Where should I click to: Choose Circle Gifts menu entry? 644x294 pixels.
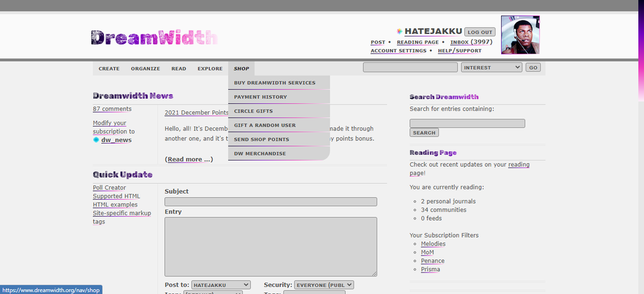(279, 111)
